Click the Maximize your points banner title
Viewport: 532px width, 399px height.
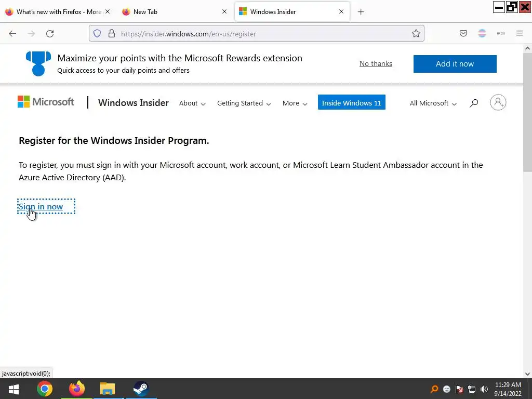point(180,58)
